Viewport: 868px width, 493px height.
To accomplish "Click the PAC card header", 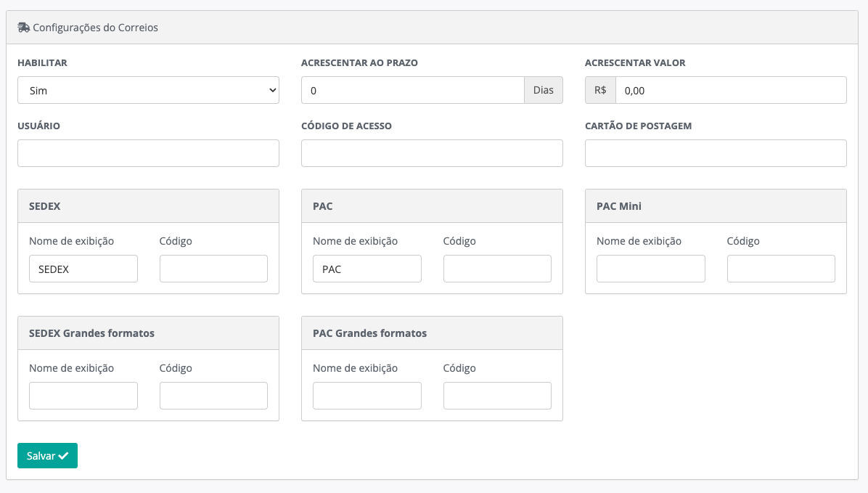I will click(x=432, y=206).
